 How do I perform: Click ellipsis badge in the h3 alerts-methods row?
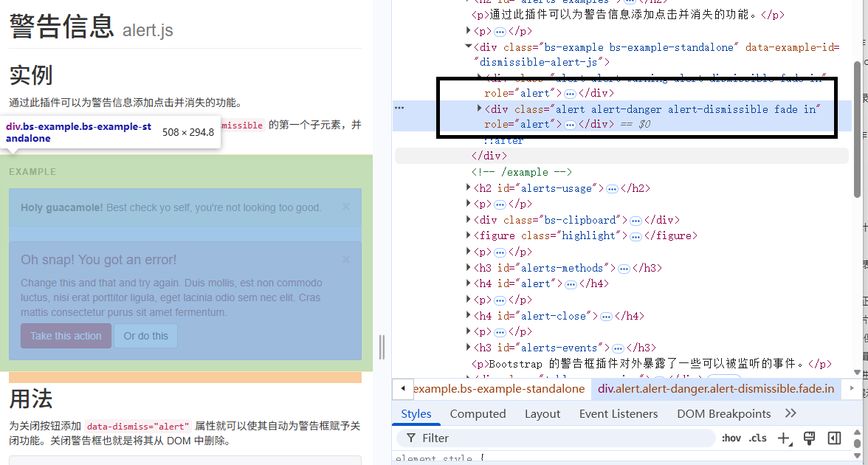point(624,269)
